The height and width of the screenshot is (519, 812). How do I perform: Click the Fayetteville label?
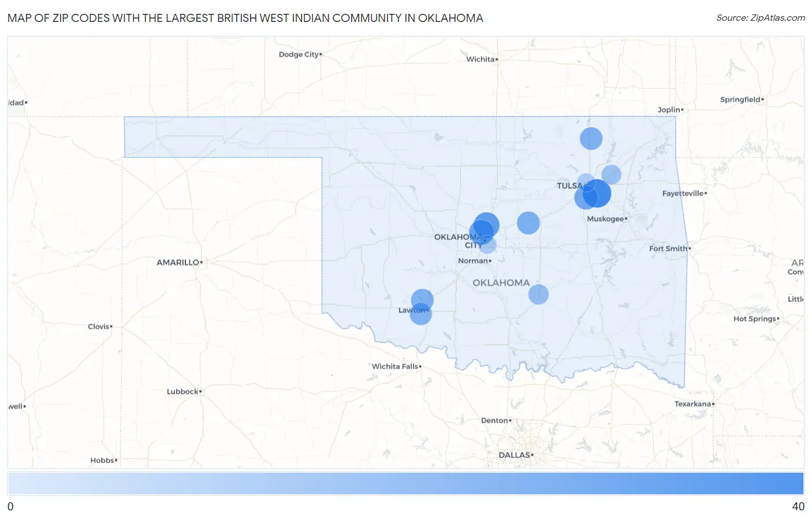click(x=684, y=193)
